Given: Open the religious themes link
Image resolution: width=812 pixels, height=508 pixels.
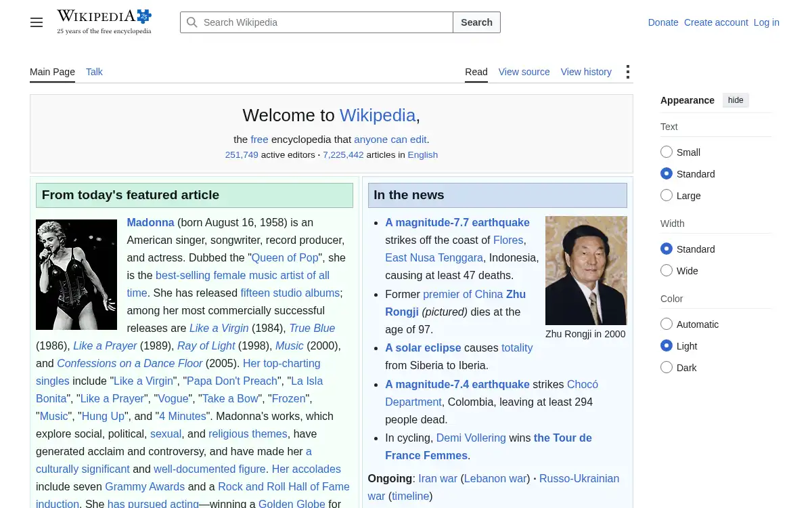Looking at the screenshot, I should pyautogui.click(x=248, y=433).
